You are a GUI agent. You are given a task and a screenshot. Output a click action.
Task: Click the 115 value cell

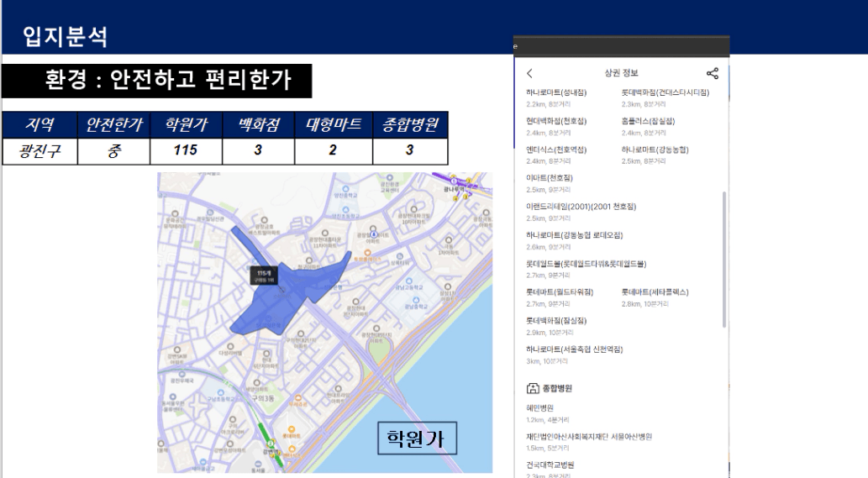[186, 151]
